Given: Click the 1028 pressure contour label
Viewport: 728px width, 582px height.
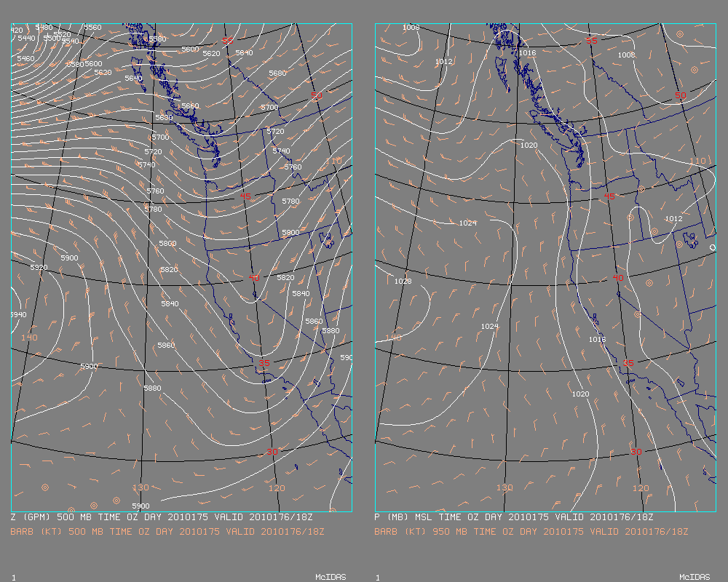Looking at the screenshot, I should [x=403, y=282].
